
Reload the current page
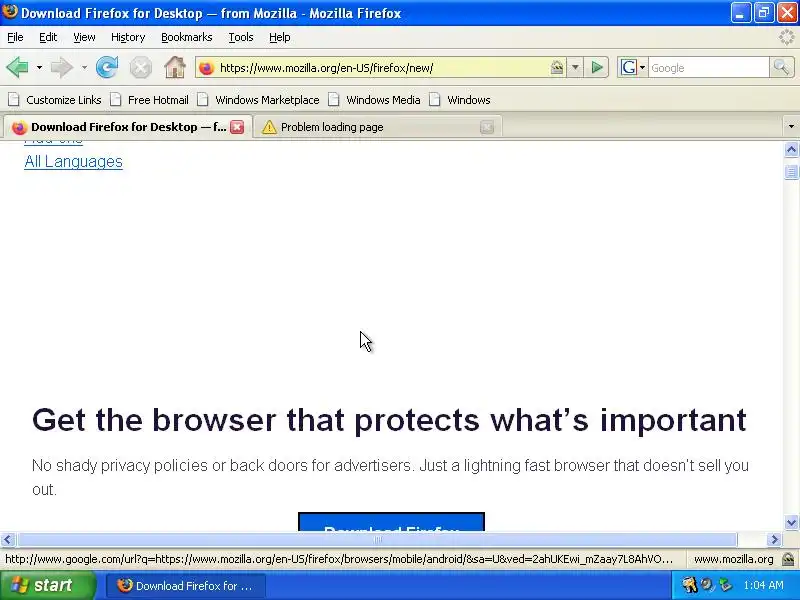click(107, 67)
